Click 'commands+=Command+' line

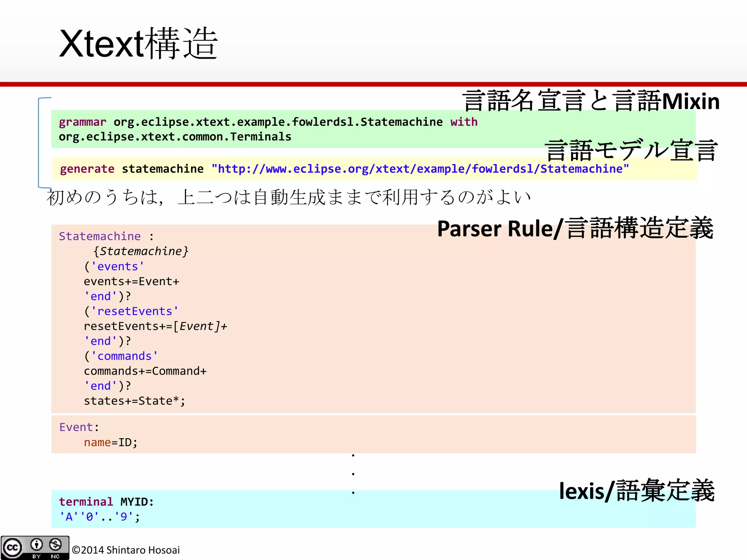click(145, 371)
